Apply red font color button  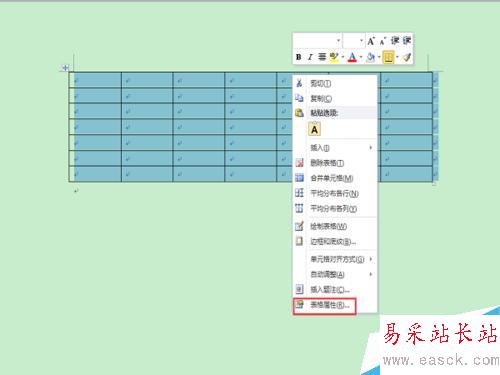coord(352,57)
